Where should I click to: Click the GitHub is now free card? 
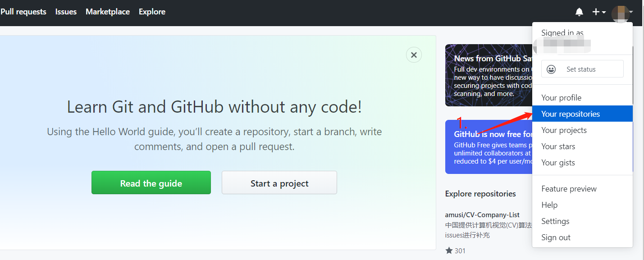[x=489, y=147]
